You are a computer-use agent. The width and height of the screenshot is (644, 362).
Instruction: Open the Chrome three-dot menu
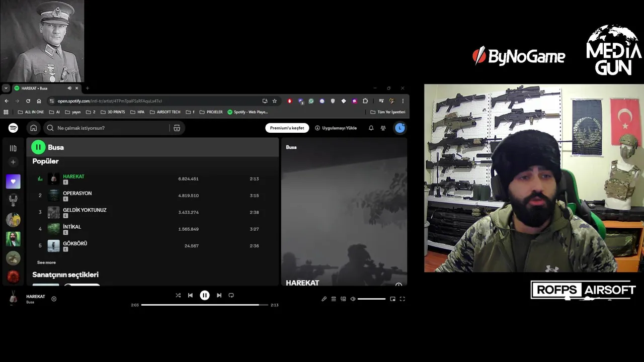coord(403,101)
